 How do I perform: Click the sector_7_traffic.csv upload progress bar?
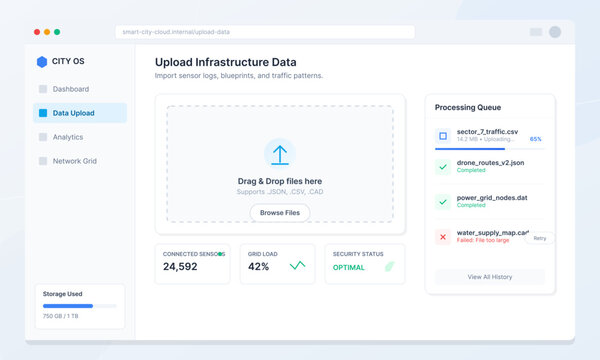(x=490, y=149)
